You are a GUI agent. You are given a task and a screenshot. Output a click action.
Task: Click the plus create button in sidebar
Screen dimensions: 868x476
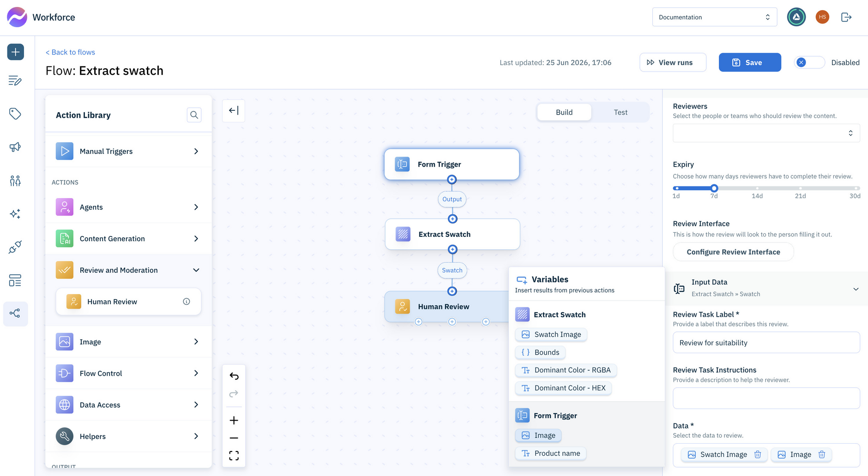[15, 52]
